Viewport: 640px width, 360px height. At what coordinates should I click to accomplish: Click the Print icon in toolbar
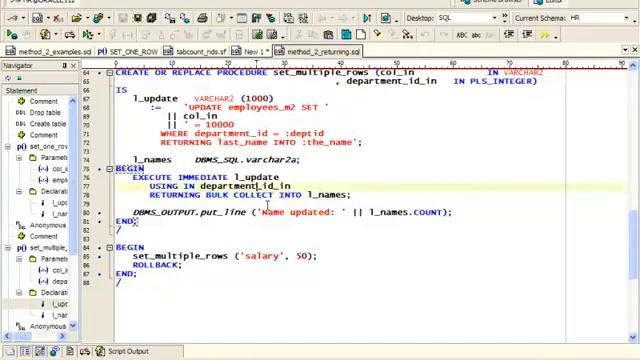pyautogui.click(x=202, y=18)
